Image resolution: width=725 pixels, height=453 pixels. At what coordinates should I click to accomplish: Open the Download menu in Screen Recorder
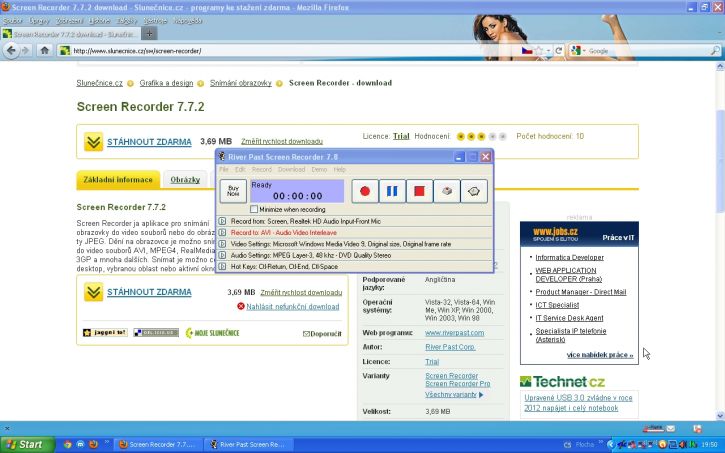point(291,170)
